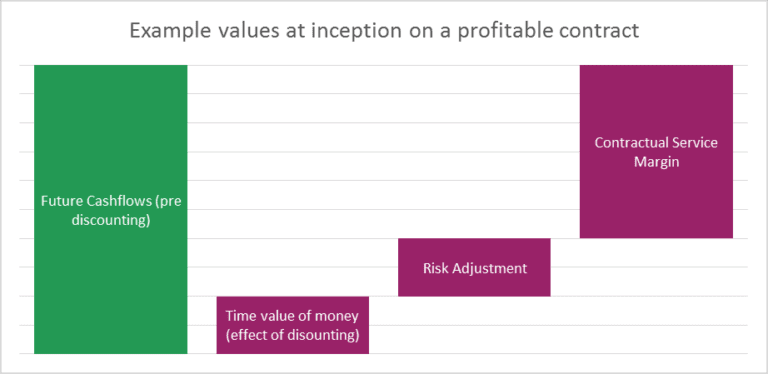Click the top of the green bar

(111, 66)
